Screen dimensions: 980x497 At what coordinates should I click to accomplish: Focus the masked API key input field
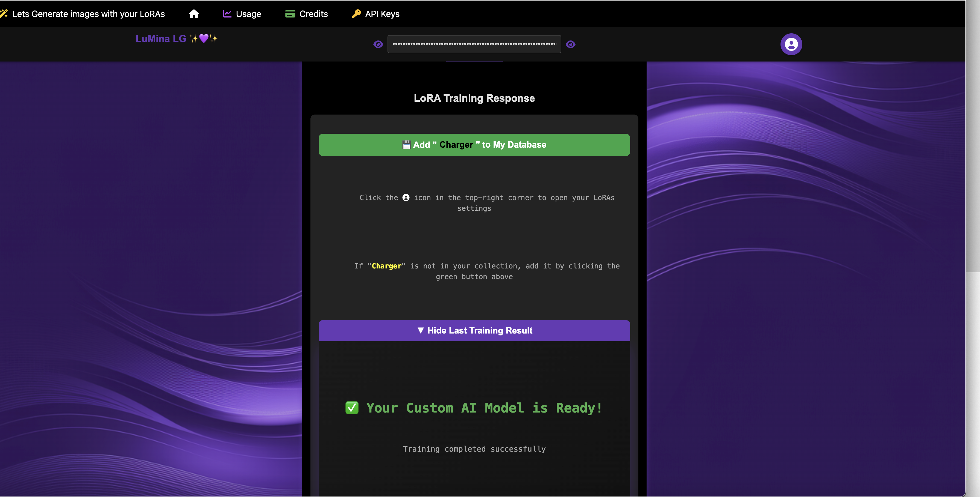point(474,44)
